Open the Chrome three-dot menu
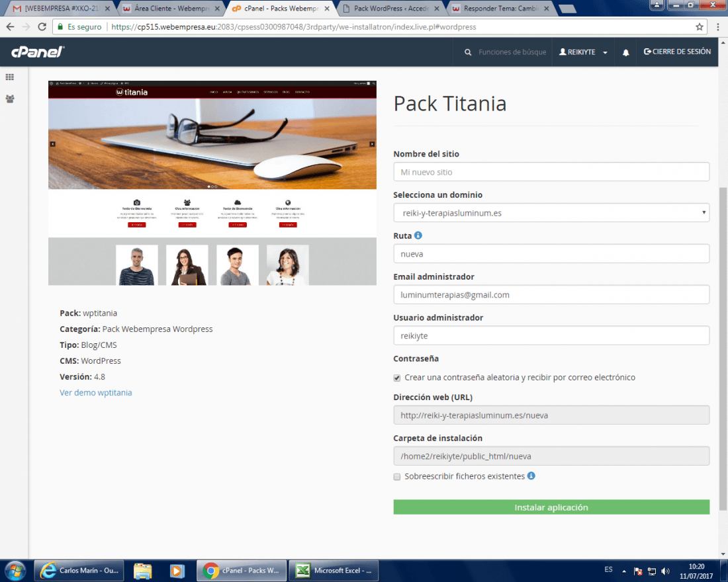Image resolution: width=728 pixels, height=582 pixels. coord(718,27)
